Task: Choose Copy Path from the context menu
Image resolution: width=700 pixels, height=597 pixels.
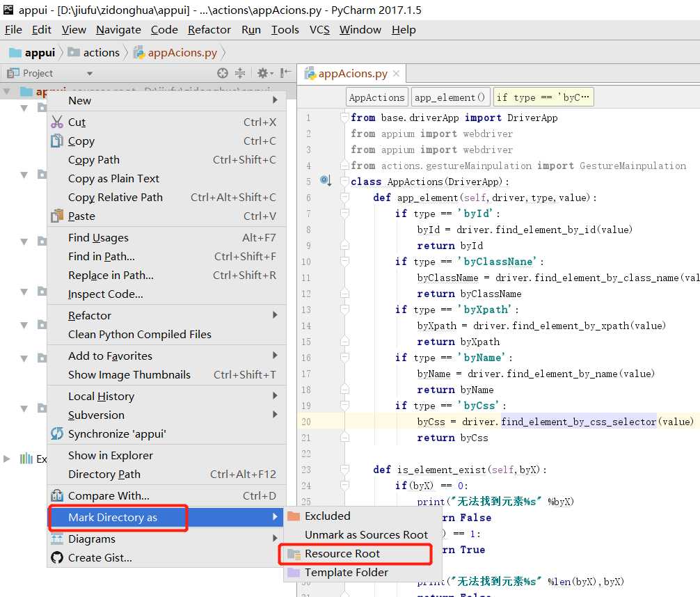Action: click(166, 160)
